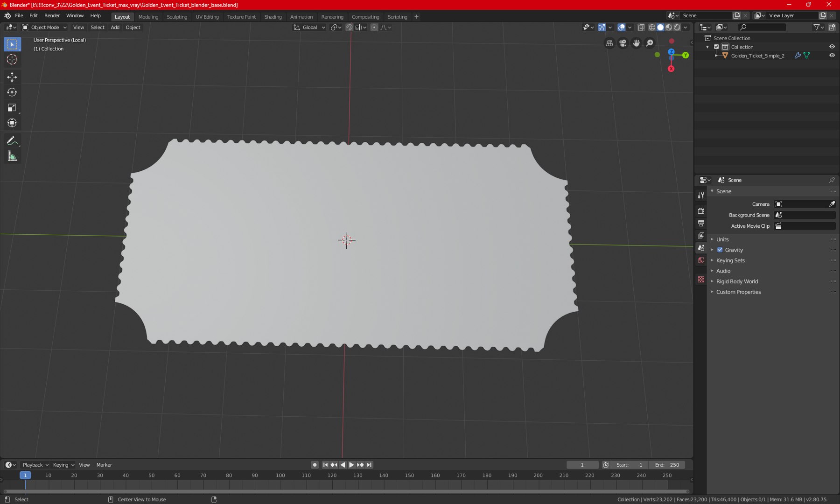This screenshot has height=504, width=840.
Task: Open the World properties tab
Action: pyautogui.click(x=701, y=260)
